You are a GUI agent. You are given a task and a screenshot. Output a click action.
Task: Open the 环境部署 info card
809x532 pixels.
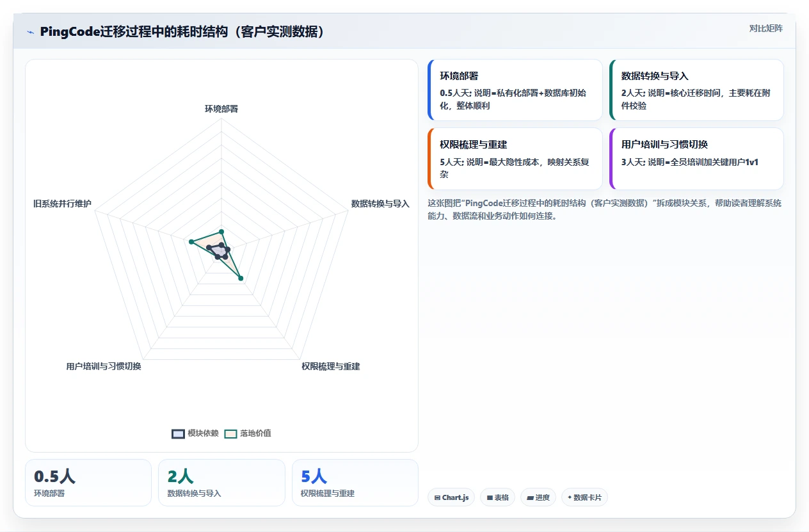(x=515, y=90)
